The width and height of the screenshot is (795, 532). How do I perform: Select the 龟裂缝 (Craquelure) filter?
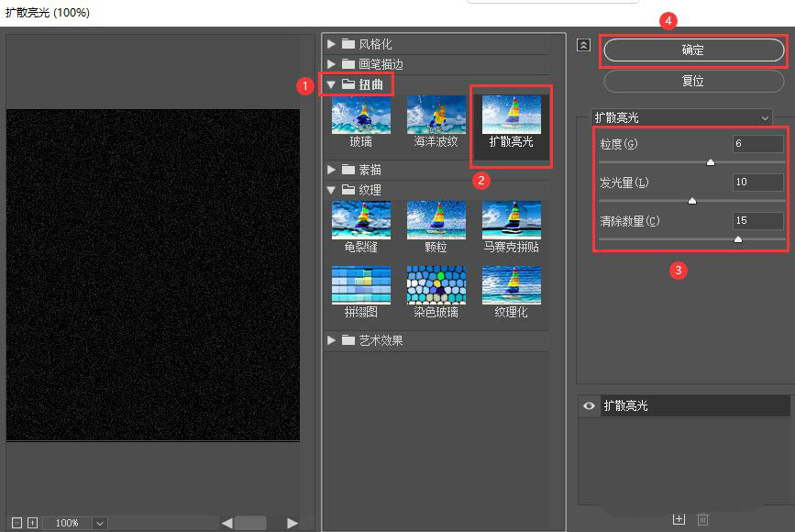[x=360, y=220]
